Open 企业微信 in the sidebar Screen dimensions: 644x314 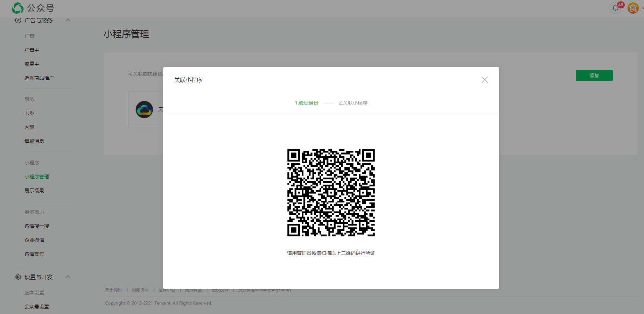pos(34,240)
